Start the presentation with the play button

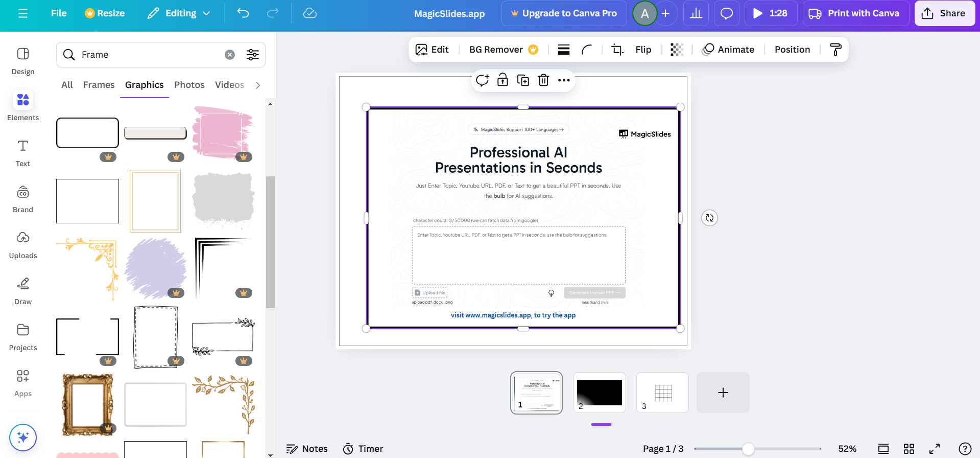(771, 13)
